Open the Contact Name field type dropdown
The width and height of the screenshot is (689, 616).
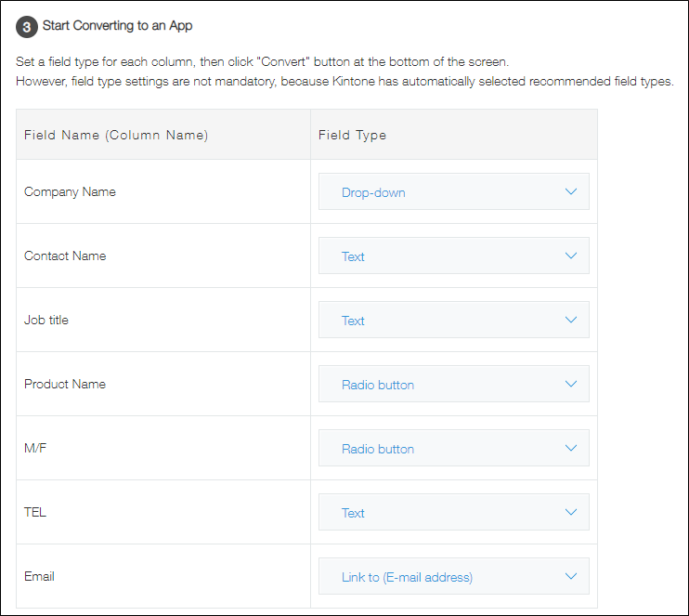click(x=453, y=256)
